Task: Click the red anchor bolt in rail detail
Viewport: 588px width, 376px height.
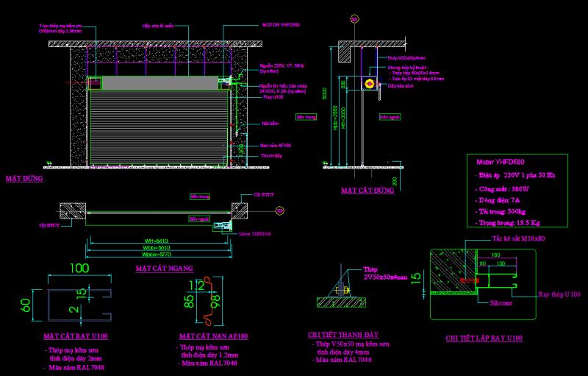Action: (470, 280)
